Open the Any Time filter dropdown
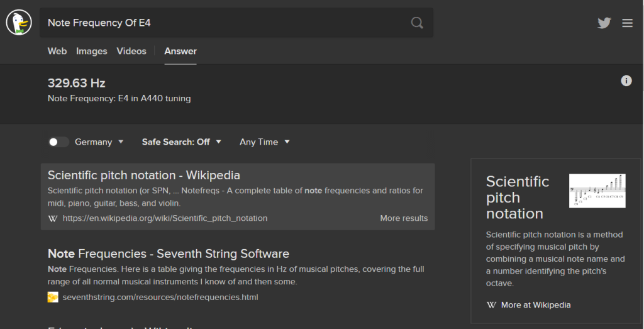The image size is (644, 329). click(264, 142)
